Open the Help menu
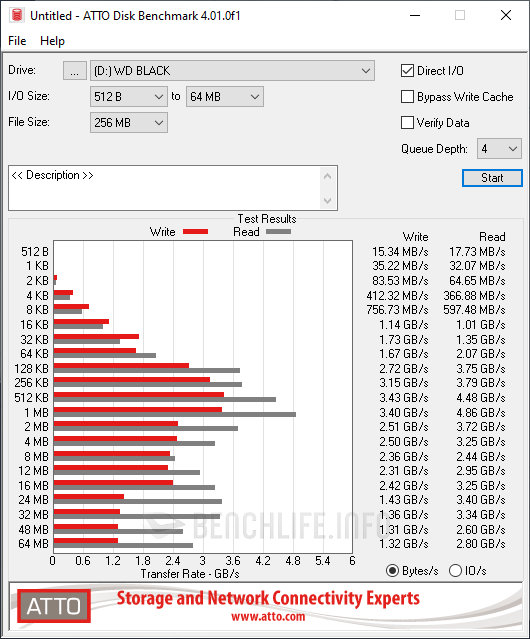Image resolution: width=530 pixels, height=639 pixels. click(x=52, y=41)
